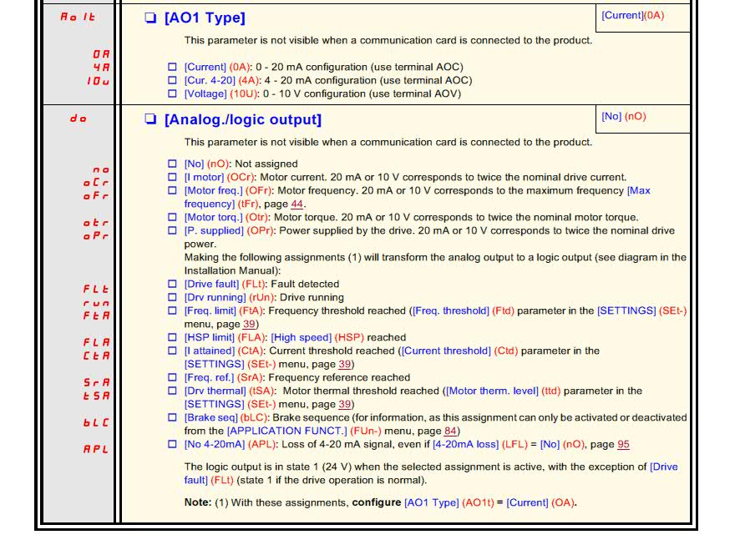The width and height of the screenshot is (740, 560).
Task: Open page 84 link for APPLICATION FUNCT. menu
Action: point(450,431)
